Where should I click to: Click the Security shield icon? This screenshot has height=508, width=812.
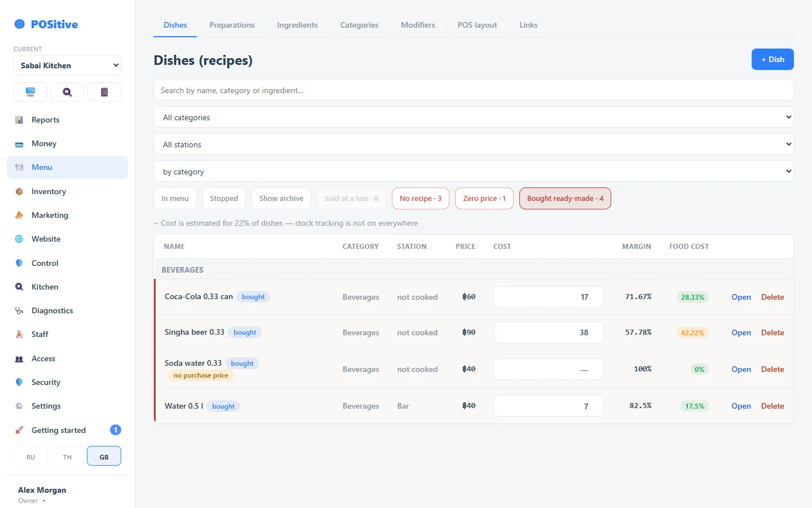[x=19, y=382]
